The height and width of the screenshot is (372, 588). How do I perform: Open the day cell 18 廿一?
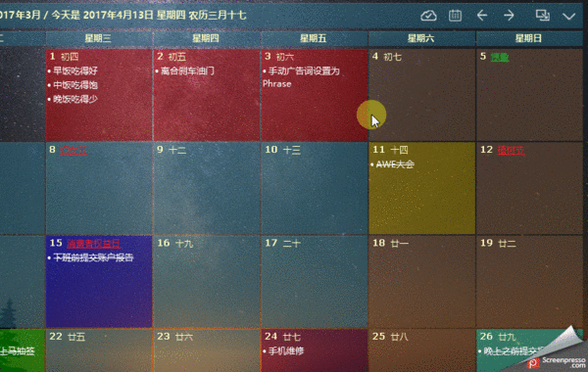click(x=421, y=281)
